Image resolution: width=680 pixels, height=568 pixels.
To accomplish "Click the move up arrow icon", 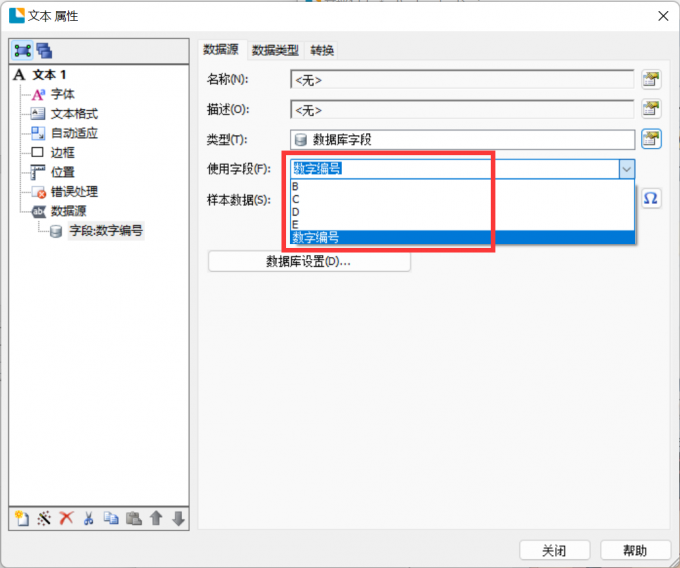I will click(156, 518).
